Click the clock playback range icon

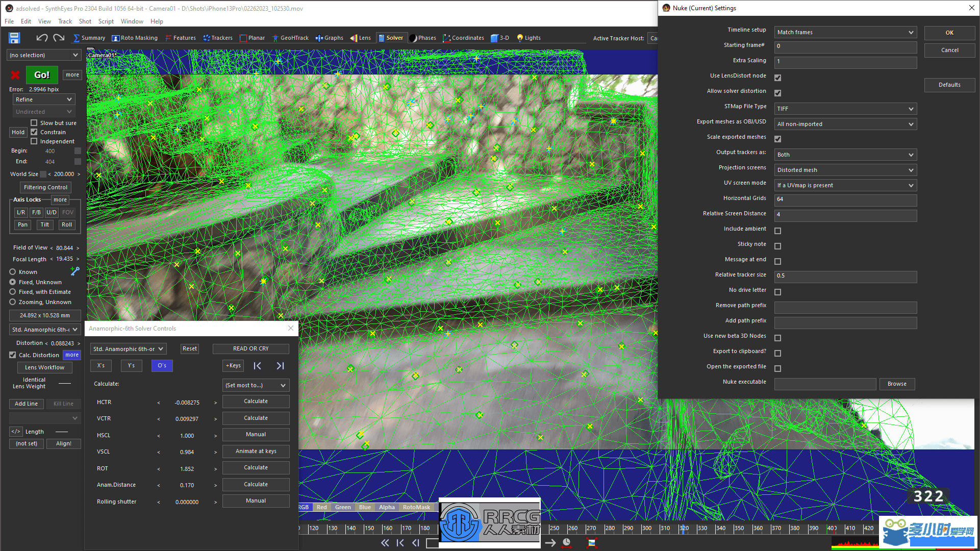pos(566,543)
